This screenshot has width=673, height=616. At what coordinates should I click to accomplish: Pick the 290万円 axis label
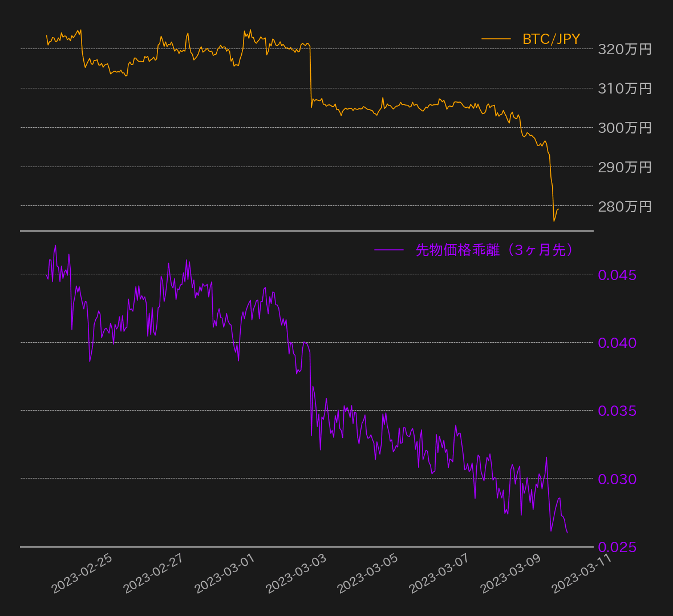[625, 168]
